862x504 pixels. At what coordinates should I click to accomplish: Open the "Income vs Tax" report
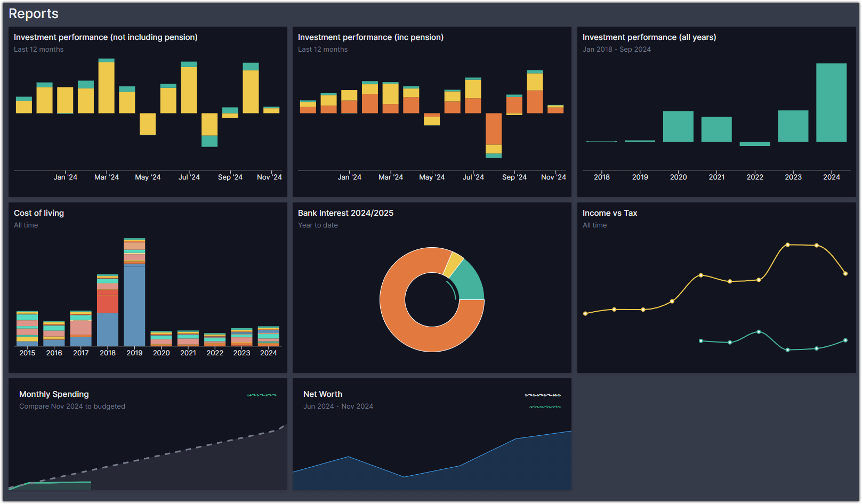(x=610, y=213)
